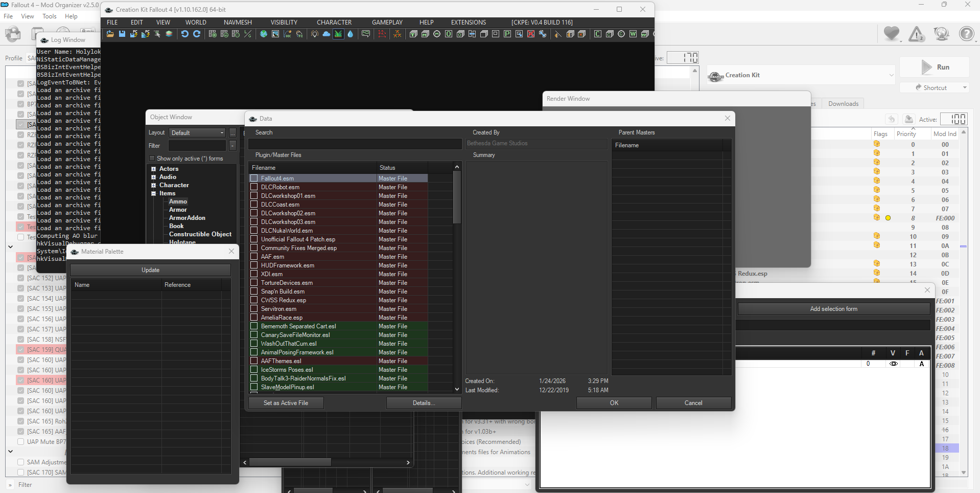Click the Redo arrow icon

point(197,34)
